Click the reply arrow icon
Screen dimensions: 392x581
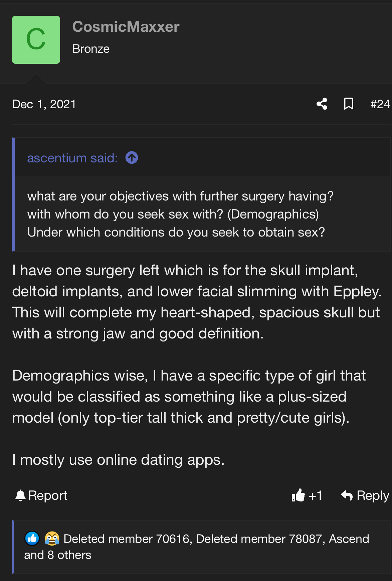click(347, 495)
